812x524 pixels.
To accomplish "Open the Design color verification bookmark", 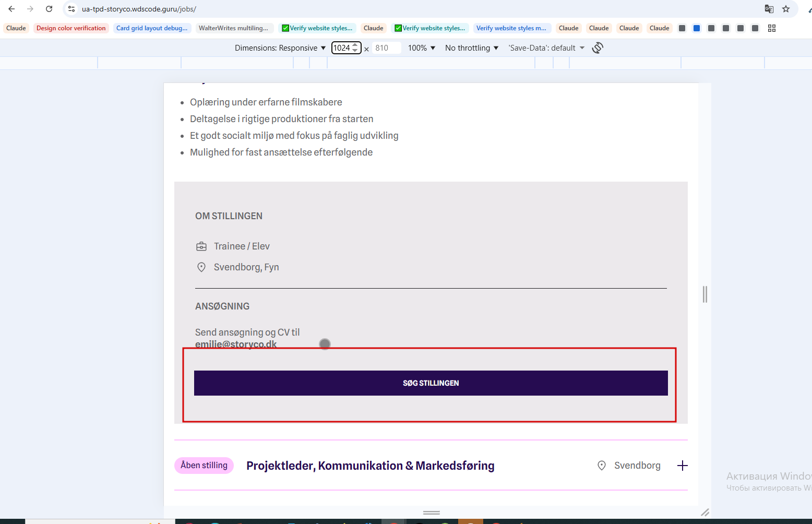I will tap(71, 28).
